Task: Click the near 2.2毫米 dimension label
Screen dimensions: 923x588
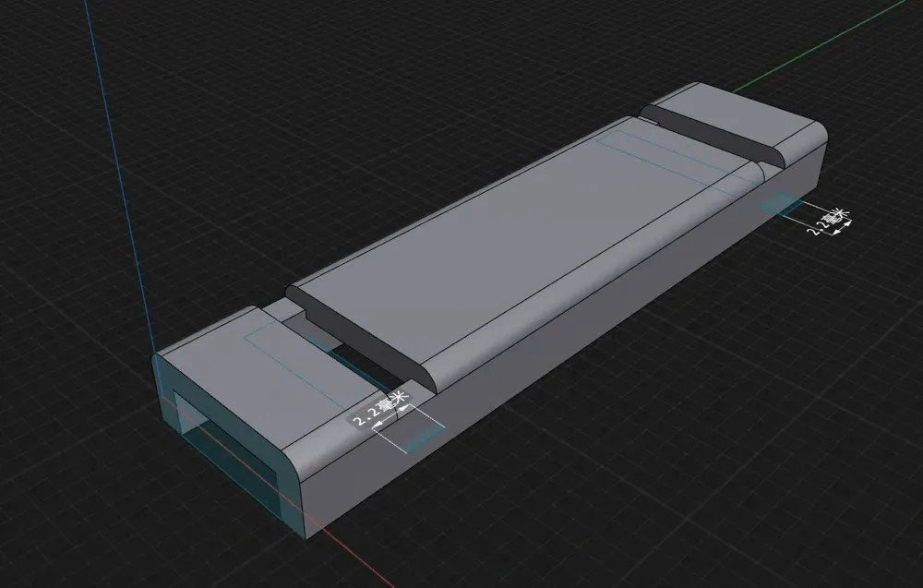Action: 378,411
